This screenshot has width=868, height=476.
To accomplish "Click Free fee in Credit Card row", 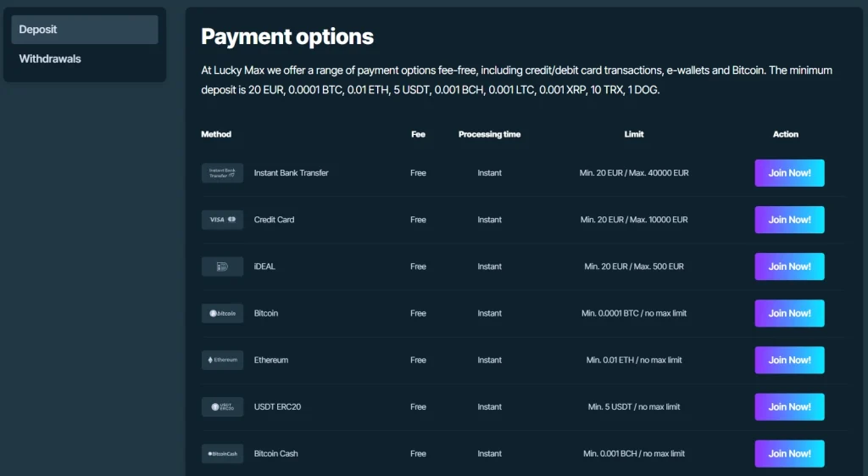I will click(x=419, y=220).
